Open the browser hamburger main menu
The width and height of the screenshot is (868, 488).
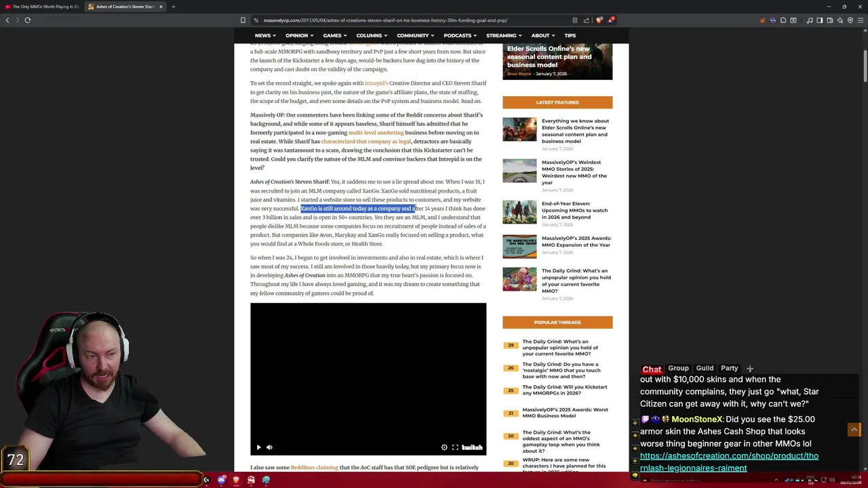coord(861,20)
